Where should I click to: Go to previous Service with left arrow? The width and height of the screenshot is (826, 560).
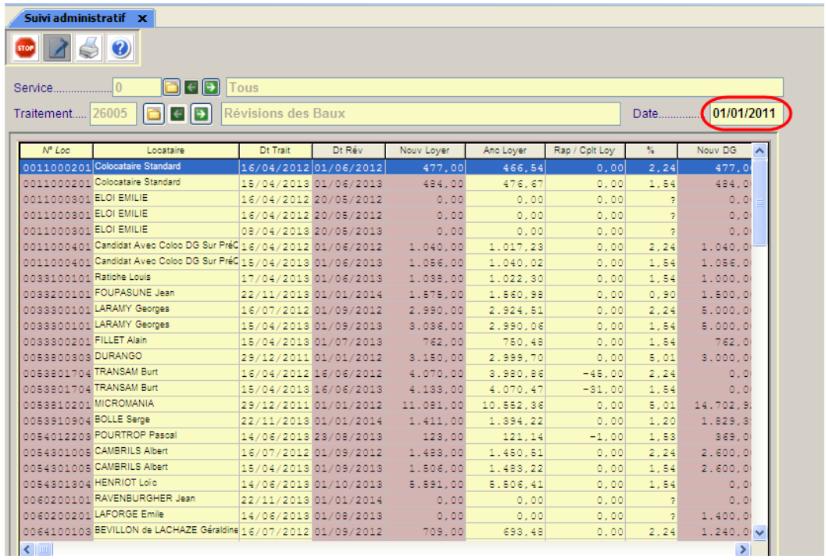[192, 88]
